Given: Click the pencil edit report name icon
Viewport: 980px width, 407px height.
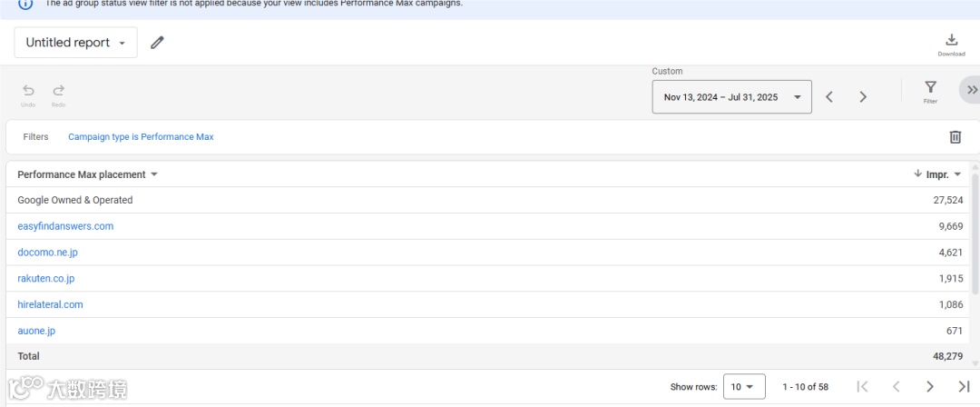Looking at the screenshot, I should pyautogui.click(x=157, y=43).
